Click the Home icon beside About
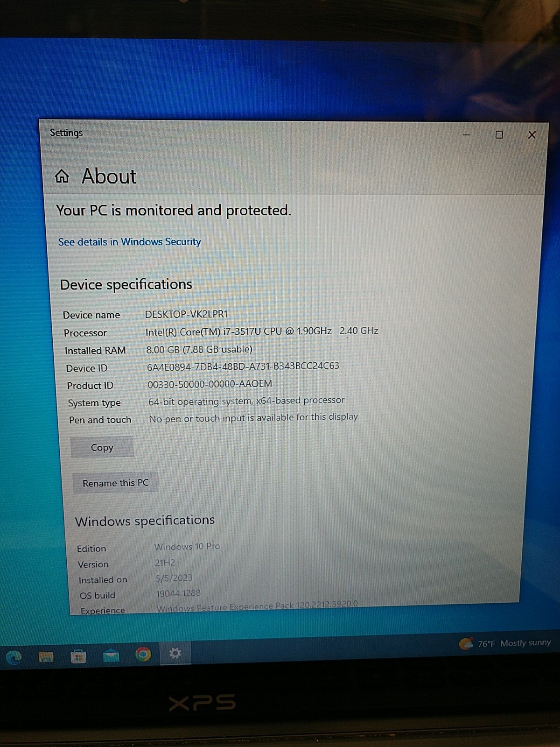 62,176
